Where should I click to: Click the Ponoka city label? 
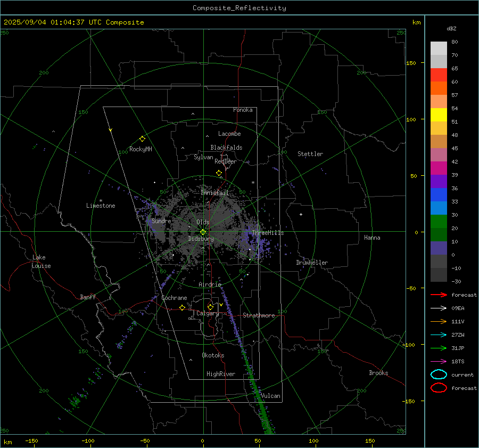coord(243,110)
